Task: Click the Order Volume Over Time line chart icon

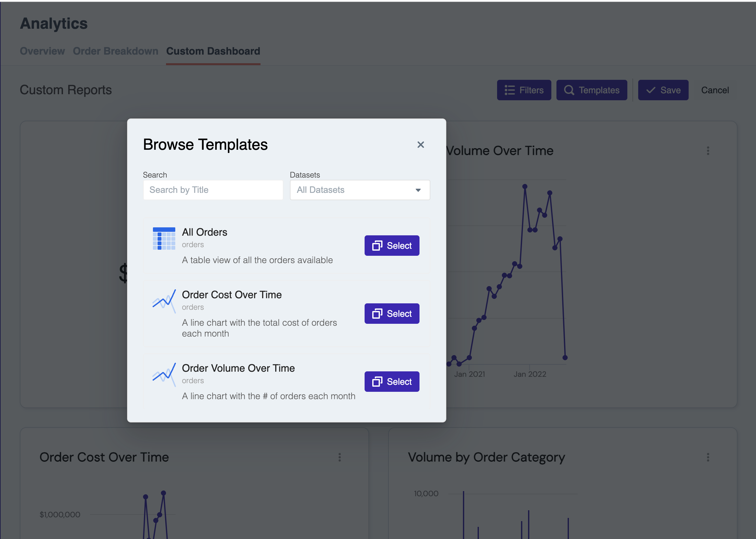Action: pos(164,374)
